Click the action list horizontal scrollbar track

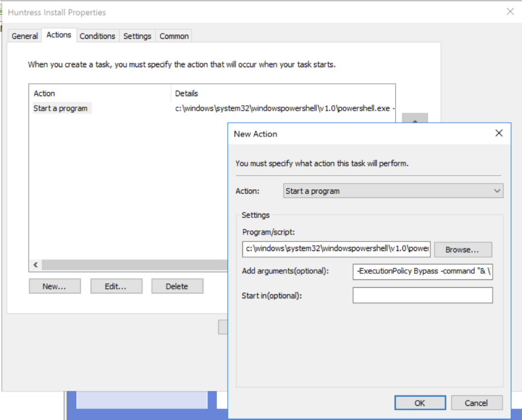(134, 265)
